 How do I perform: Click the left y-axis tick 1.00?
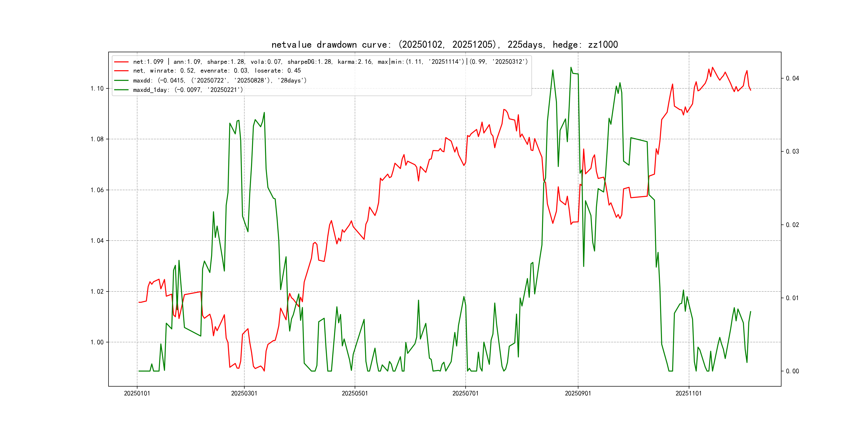(x=97, y=342)
